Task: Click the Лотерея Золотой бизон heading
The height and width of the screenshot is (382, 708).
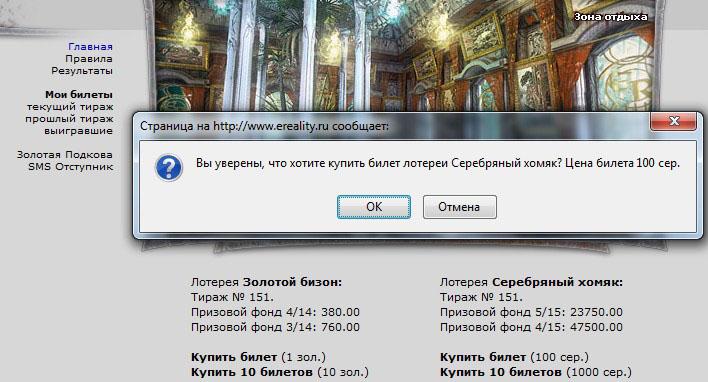Action: point(266,282)
